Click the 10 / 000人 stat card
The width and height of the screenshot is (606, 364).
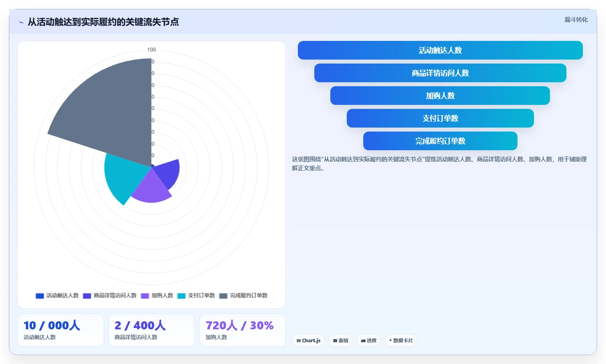(x=60, y=330)
